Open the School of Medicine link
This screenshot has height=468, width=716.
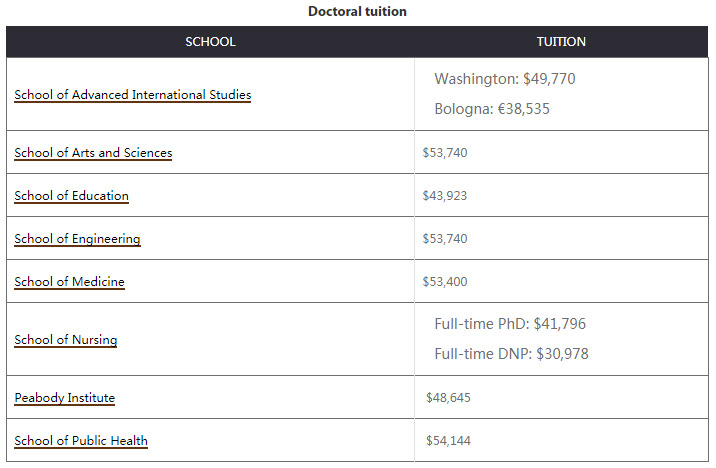pyautogui.click(x=69, y=282)
